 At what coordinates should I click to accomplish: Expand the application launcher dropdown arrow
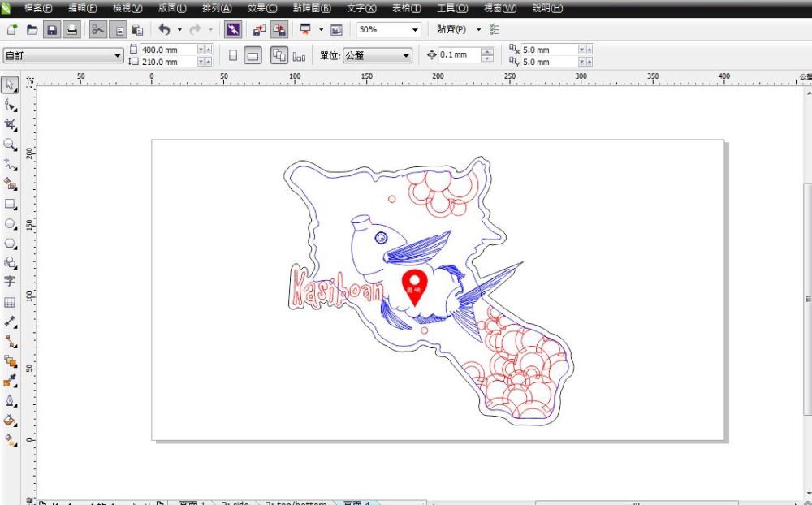[x=321, y=29]
